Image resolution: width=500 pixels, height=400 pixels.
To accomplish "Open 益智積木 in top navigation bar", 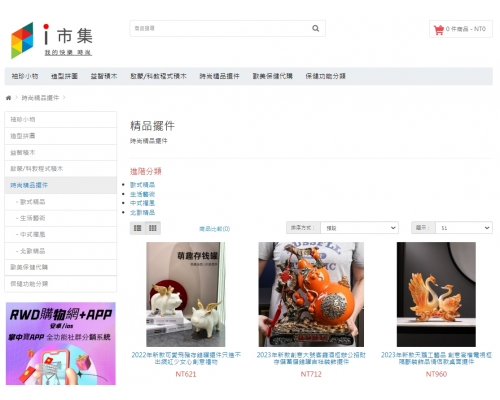I will point(104,76).
